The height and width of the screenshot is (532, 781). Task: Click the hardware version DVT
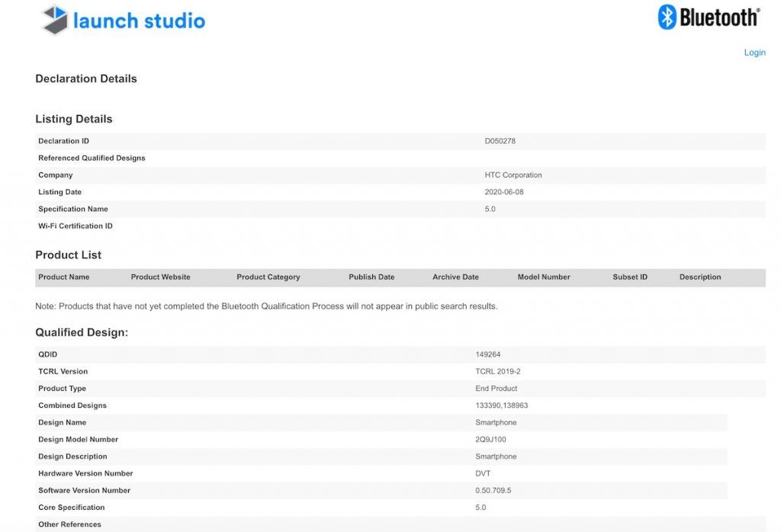pos(483,473)
